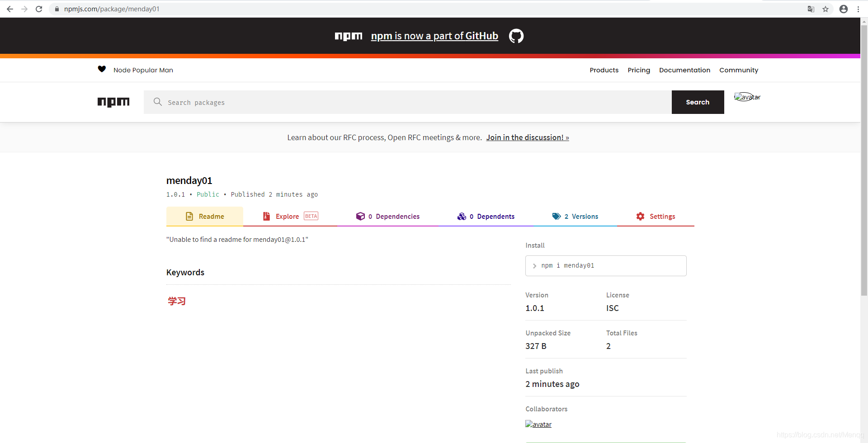This screenshot has width=868, height=443.
Task: Click the 'Public' label under title
Action: click(x=208, y=194)
